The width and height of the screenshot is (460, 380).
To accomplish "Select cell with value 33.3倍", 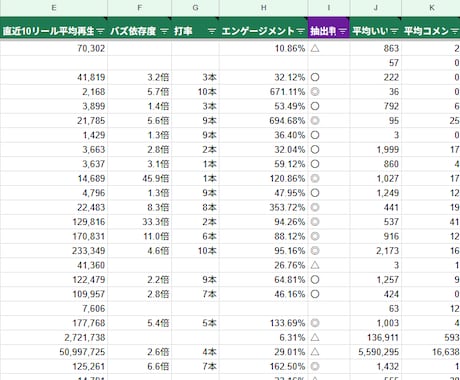I will click(x=140, y=222).
